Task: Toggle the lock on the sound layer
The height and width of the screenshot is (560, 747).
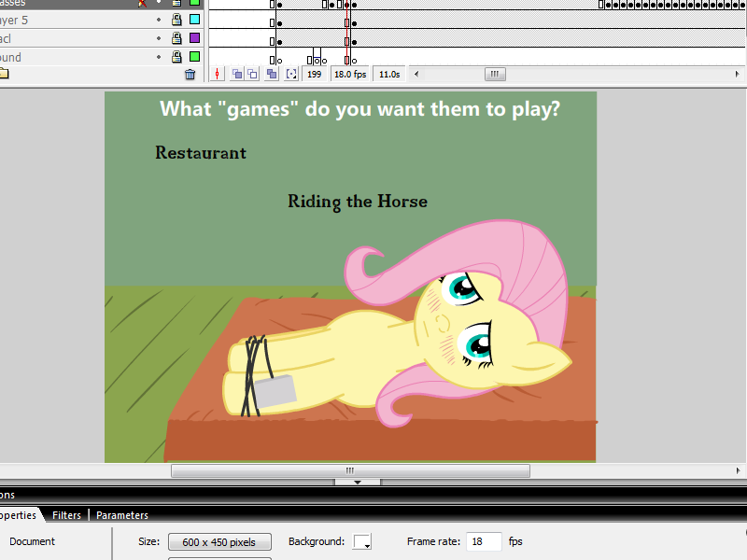Action: coord(176,57)
